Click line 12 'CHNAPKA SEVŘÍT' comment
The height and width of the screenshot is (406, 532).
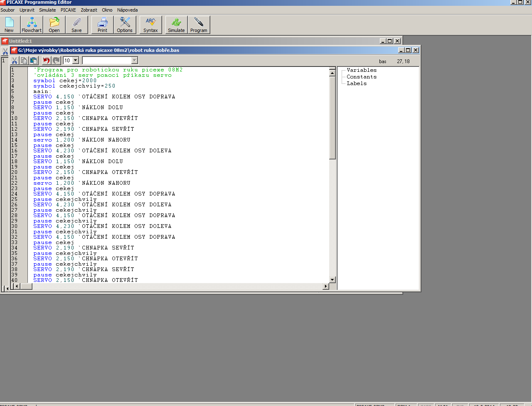106,129
